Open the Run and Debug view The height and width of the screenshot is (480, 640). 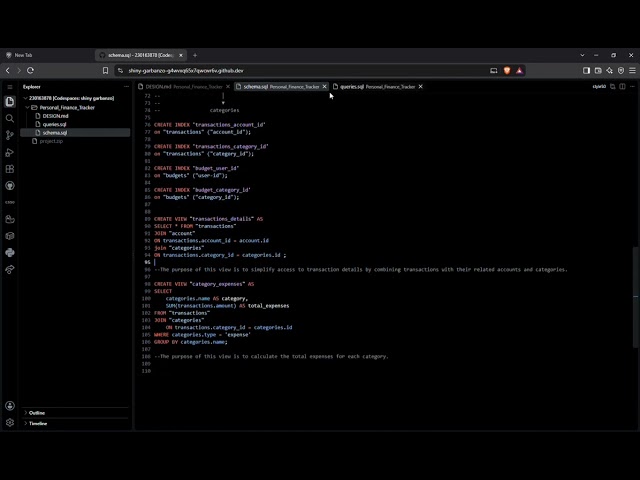coord(10,152)
